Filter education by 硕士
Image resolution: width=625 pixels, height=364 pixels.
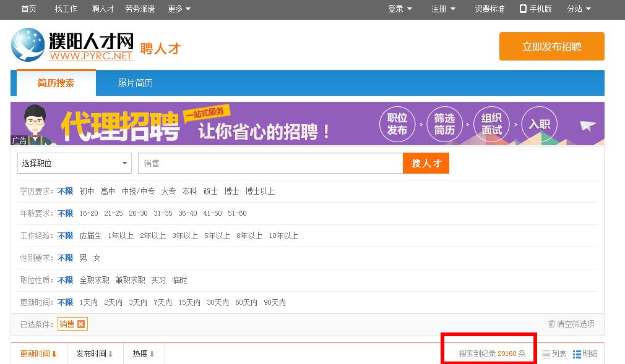[x=210, y=191]
